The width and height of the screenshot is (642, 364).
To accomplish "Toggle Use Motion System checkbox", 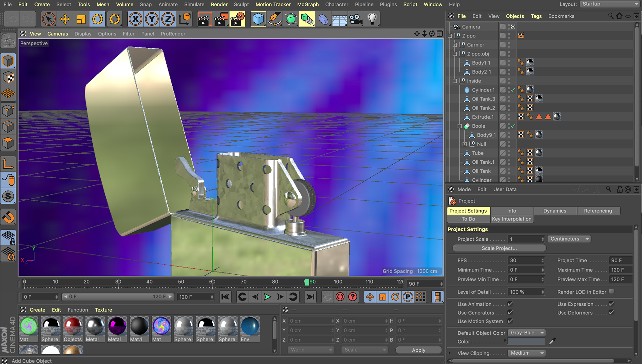I will 510,321.
